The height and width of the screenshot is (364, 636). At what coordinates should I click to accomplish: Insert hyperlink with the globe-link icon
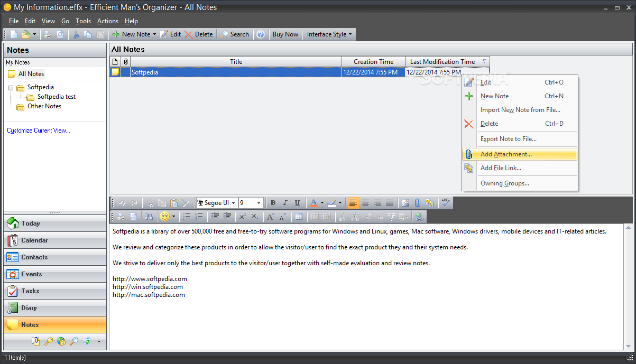pyautogui.click(x=419, y=217)
